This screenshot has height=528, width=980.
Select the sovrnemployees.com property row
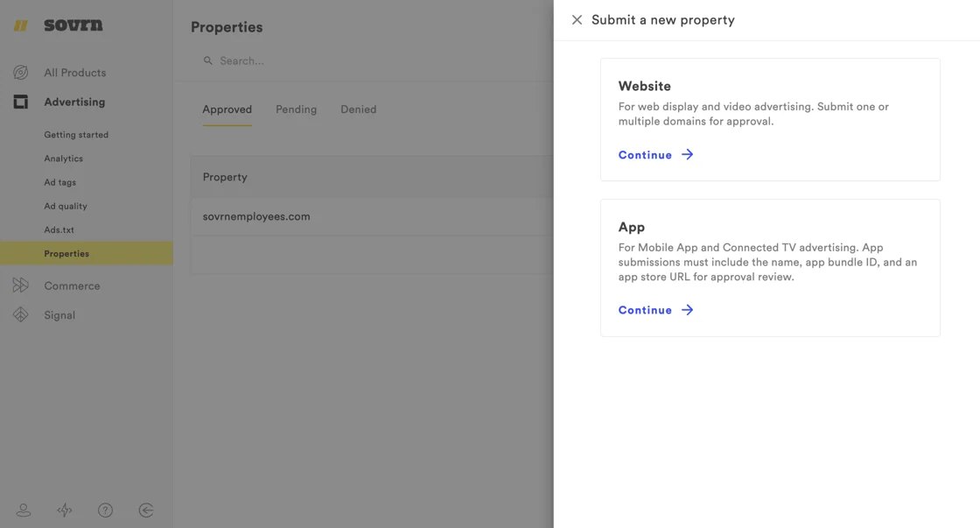coord(256,216)
